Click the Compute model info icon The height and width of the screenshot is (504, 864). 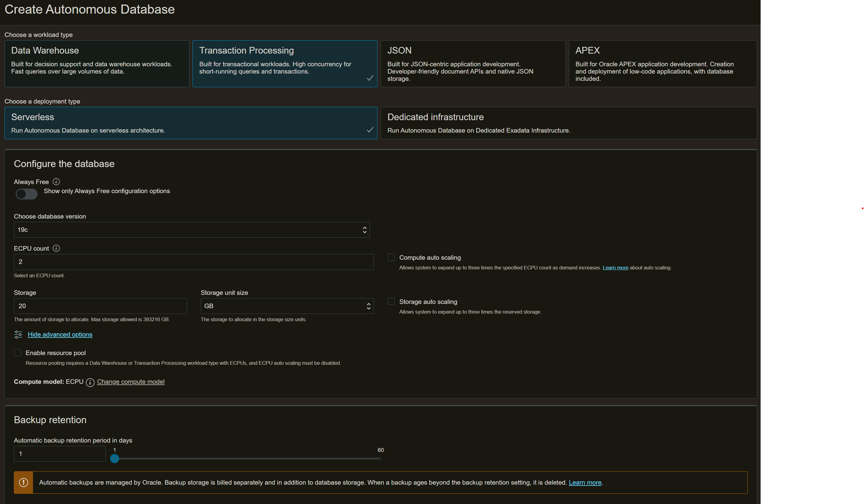tap(90, 382)
